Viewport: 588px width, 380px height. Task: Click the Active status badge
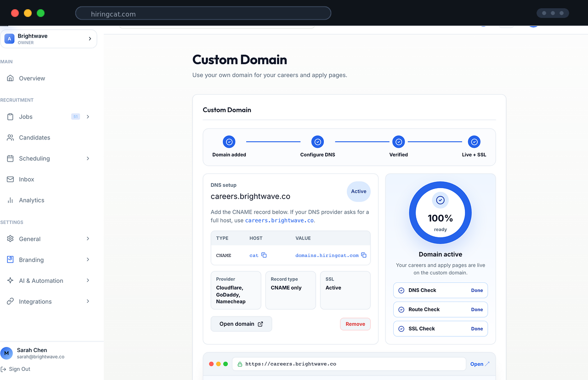[x=359, y=191]
